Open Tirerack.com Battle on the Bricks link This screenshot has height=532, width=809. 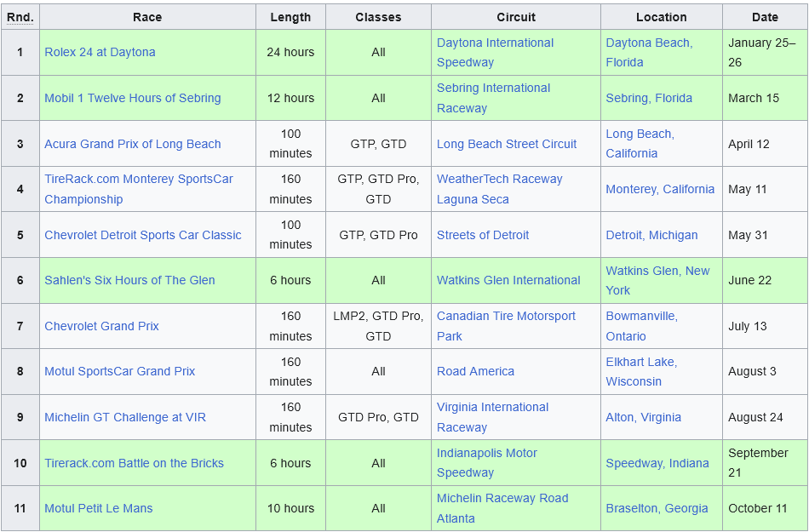tap(135, 463)
